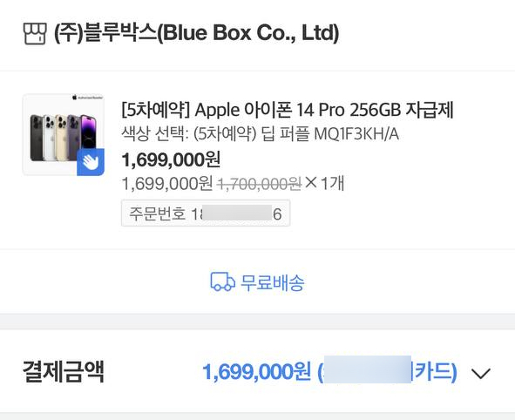This screenshot has height=420, width=515.
Task: Click the MQ1F3KH/A model code text
Action: [356, 134]
